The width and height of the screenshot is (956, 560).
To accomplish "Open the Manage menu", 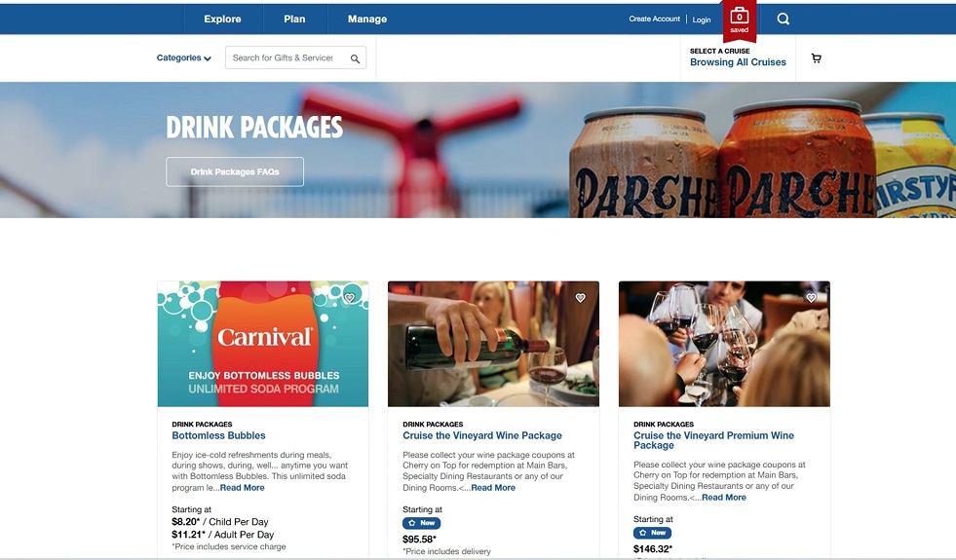I will click(367, 19).
